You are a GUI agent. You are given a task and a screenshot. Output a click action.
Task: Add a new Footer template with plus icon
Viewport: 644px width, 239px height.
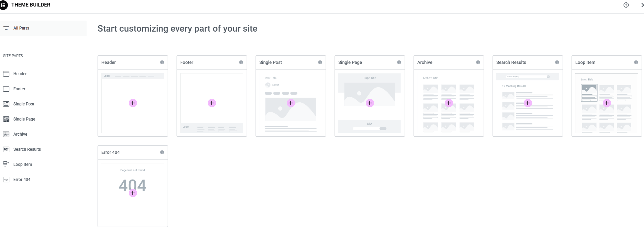(x=212, y=103)
